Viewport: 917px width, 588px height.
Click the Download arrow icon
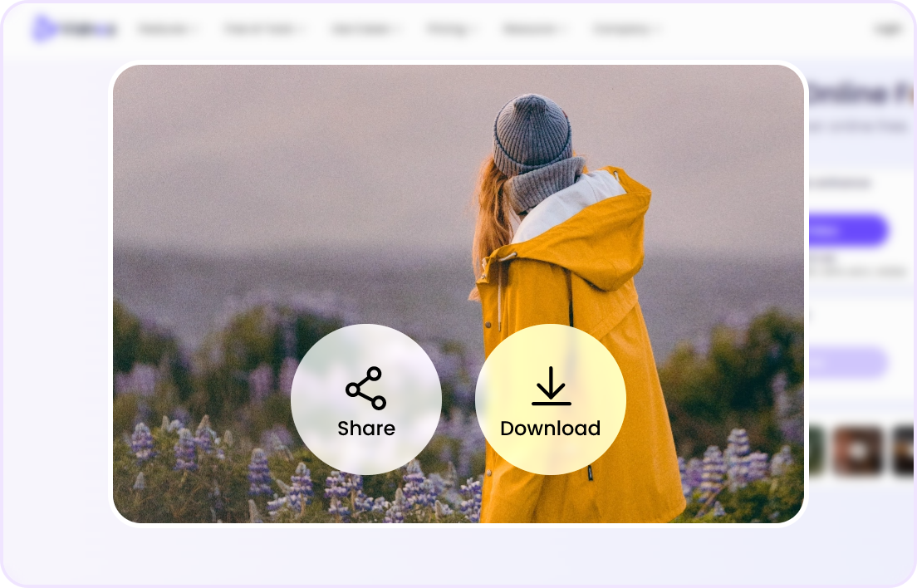[551, 386]
